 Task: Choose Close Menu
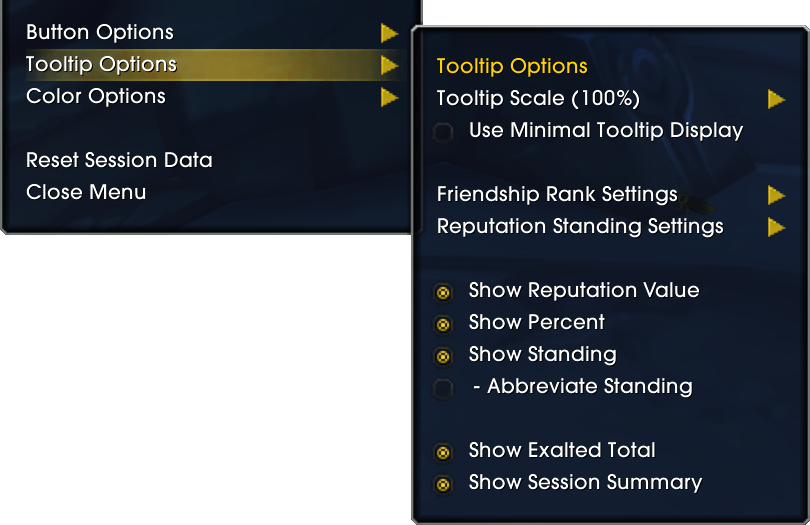pos(86,192)
